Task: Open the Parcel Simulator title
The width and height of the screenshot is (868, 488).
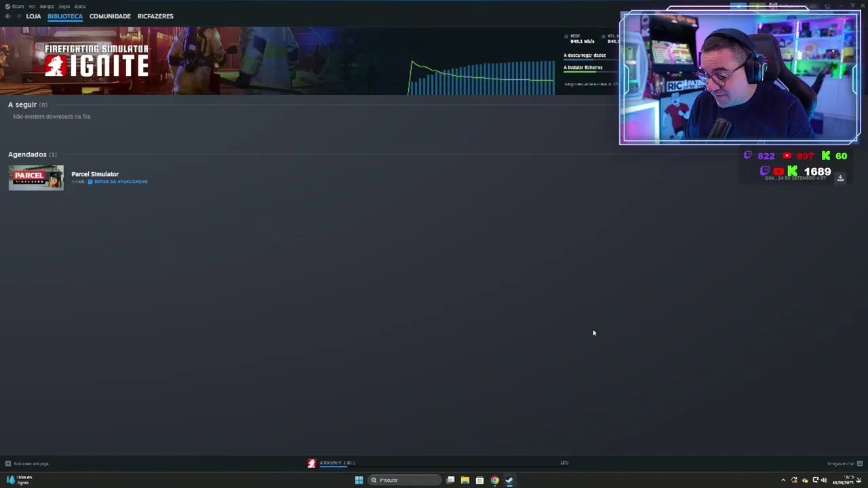Action: coord(95,174)
